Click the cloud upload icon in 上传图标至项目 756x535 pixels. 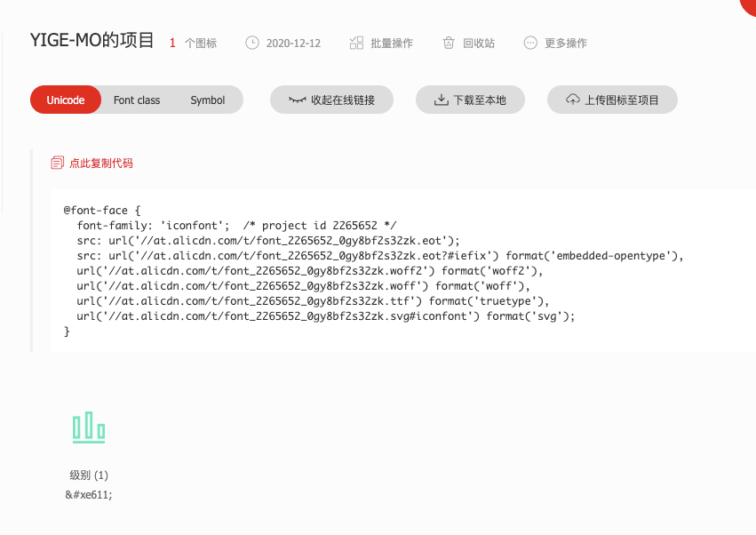(x=573, y=100)
